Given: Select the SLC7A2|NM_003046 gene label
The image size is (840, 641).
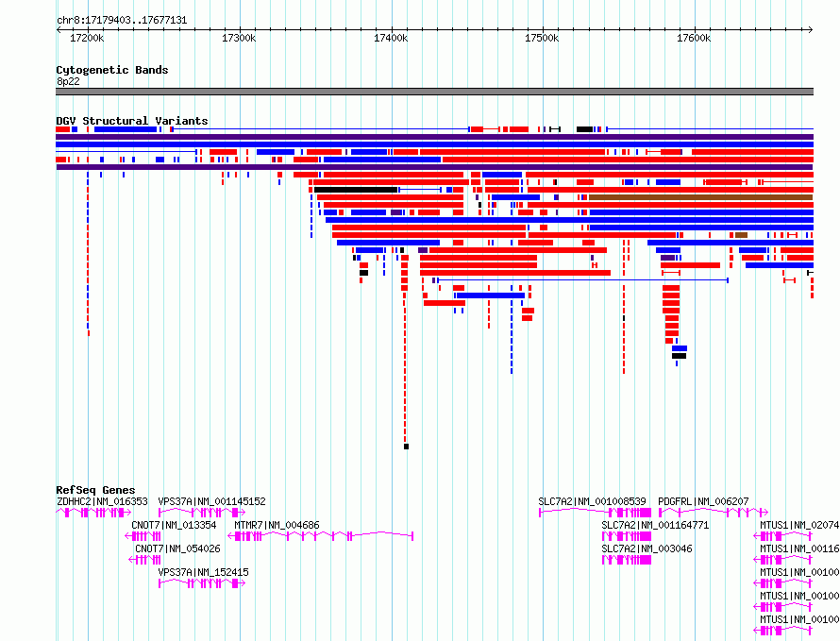Looking at the screenshot, I should pos(647,548).
